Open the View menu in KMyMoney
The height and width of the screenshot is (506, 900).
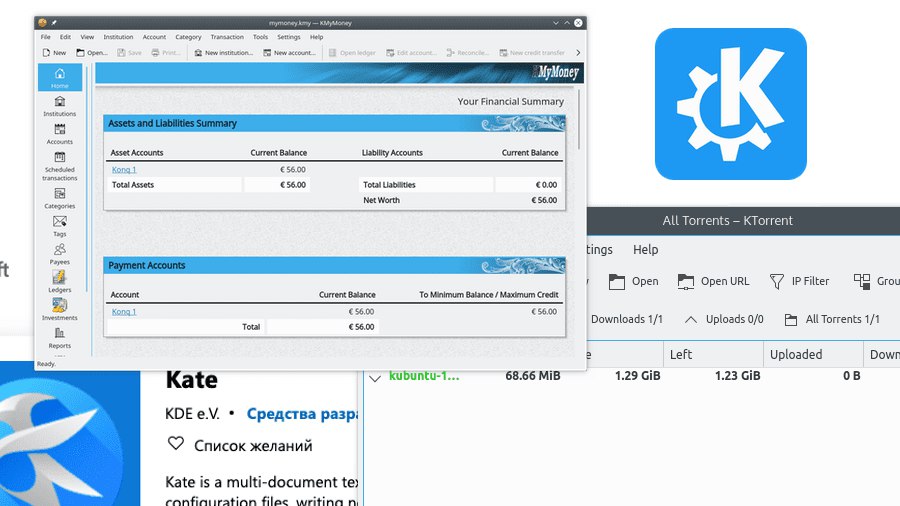pyautogui.click(x=87, y=37)
